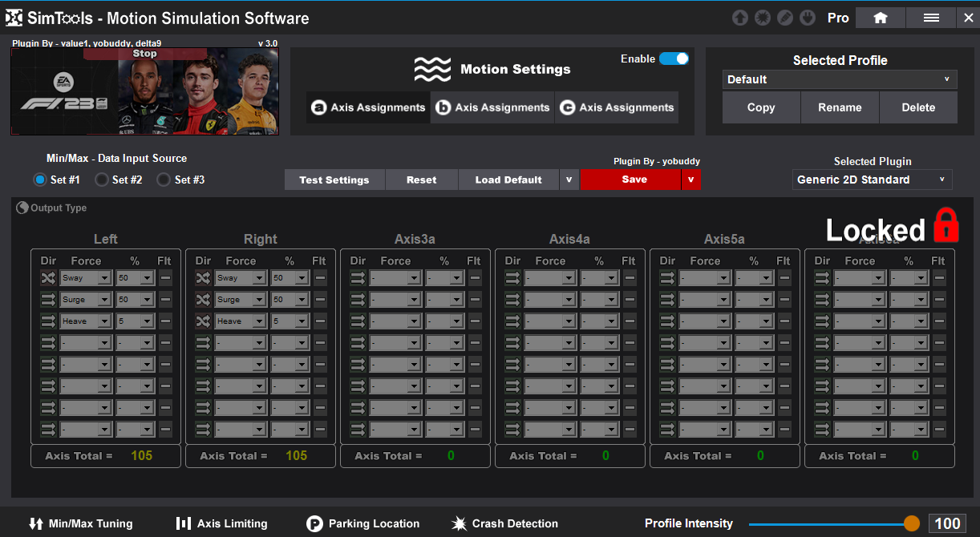Click the Right Axis Total value 105
This screenshot has height=537, width=980.
point(297,455)
